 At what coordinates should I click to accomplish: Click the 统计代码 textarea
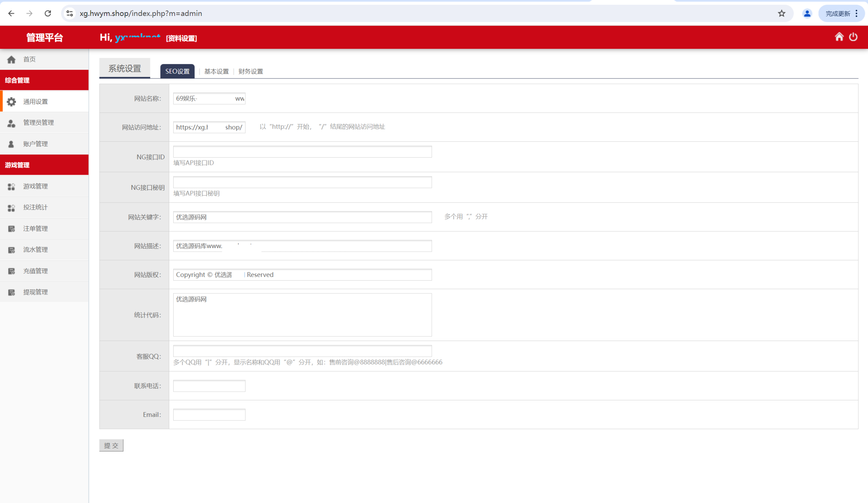(302, 315)
